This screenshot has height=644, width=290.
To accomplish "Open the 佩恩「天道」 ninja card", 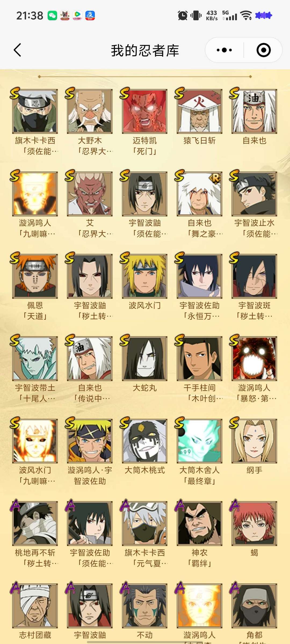I will pos(35,276).
